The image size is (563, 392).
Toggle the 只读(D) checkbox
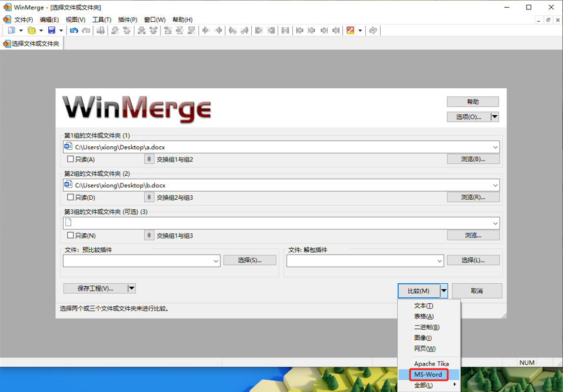71,197
